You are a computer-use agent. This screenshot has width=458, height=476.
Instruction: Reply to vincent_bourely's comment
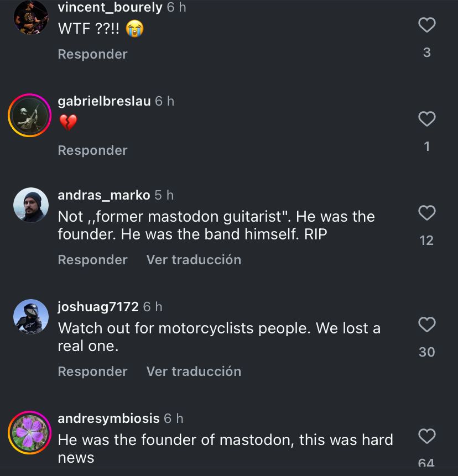(92, 54)
